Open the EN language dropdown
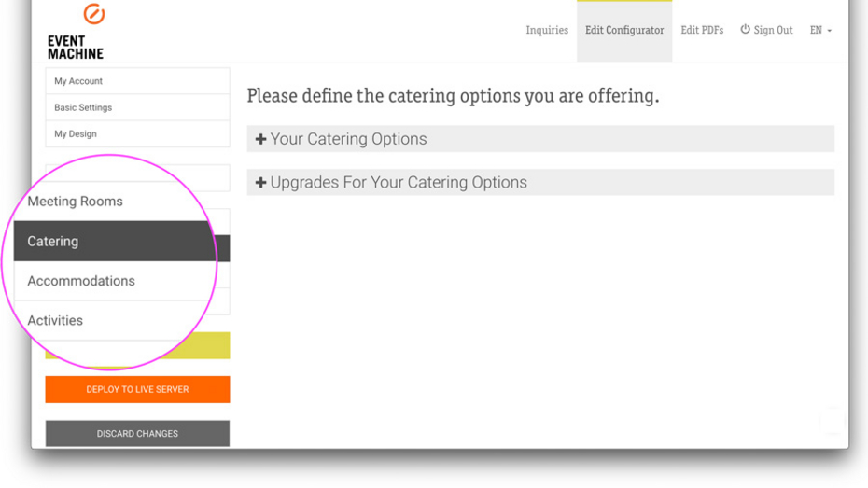Image resolution: width=868 pixels, height=488 pixels. (x=820, y=31)
